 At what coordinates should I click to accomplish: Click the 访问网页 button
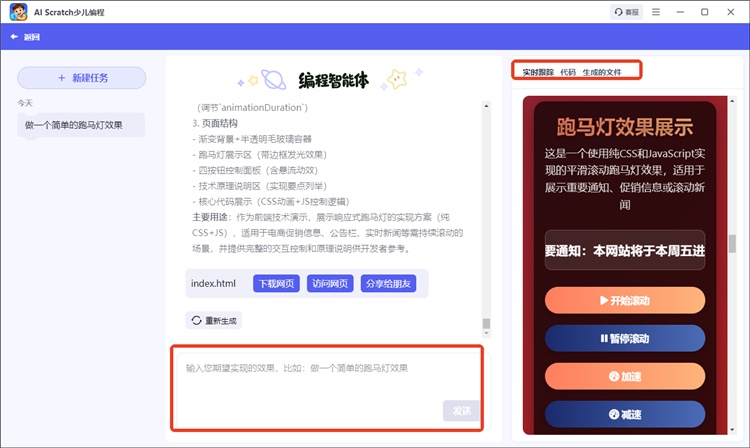tap(330, 284)
